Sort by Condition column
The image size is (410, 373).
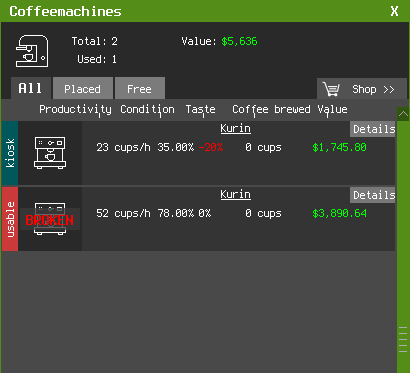point(147,109)
